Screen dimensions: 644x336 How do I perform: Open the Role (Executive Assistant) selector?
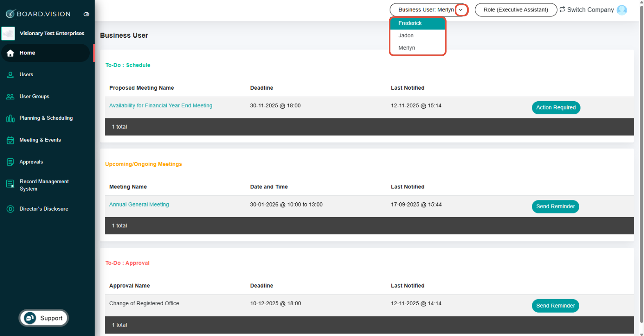tap(516, 10)
